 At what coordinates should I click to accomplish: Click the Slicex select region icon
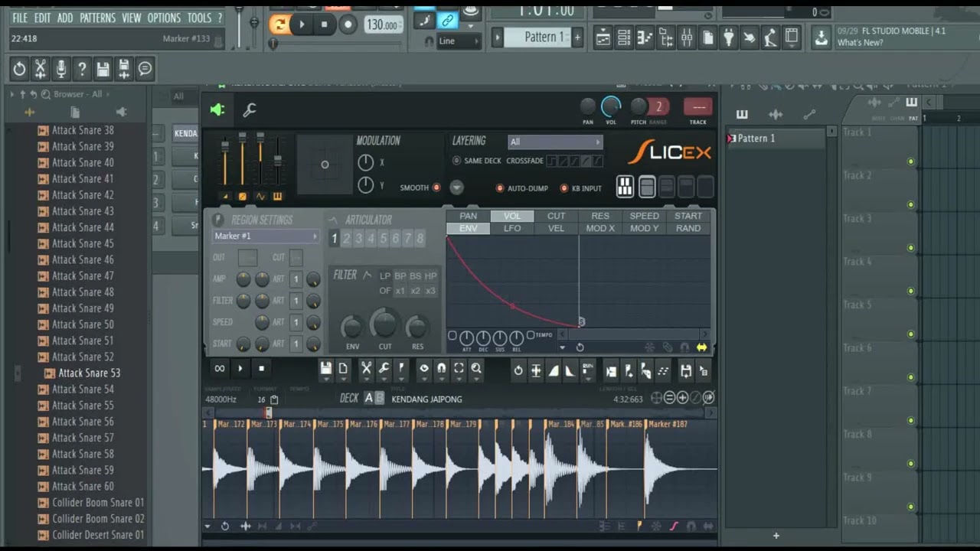[459, 369]
